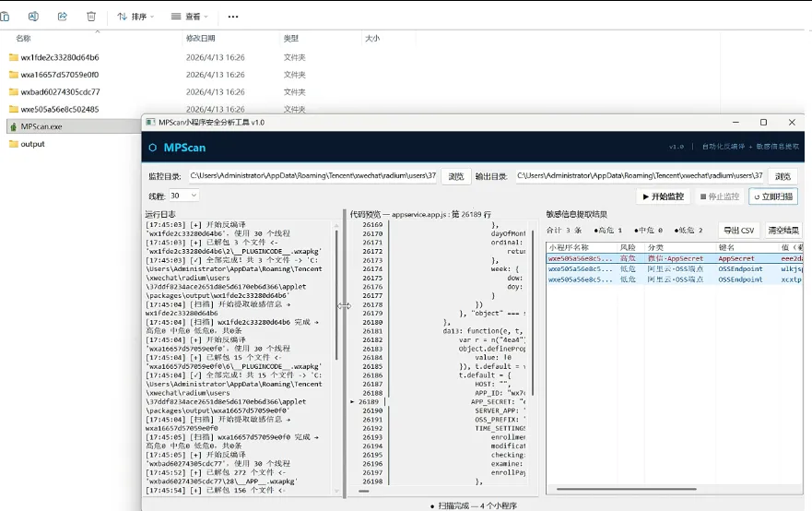Click the results table horizontal scrollbar
Image resolution: width=812 pixels, height=511 pixels.
(626, 489)
